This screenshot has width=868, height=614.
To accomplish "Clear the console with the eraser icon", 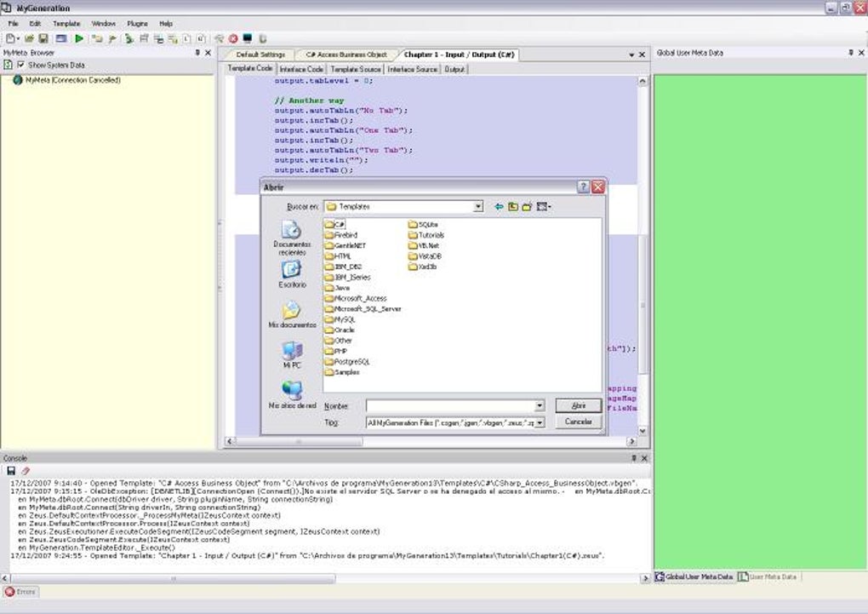I will click(x=26, y=470).
